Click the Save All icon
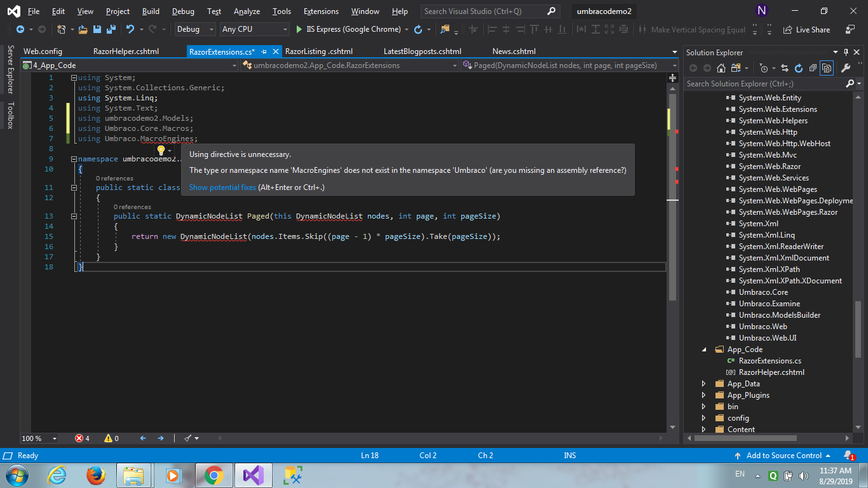 tap(111, 29)
